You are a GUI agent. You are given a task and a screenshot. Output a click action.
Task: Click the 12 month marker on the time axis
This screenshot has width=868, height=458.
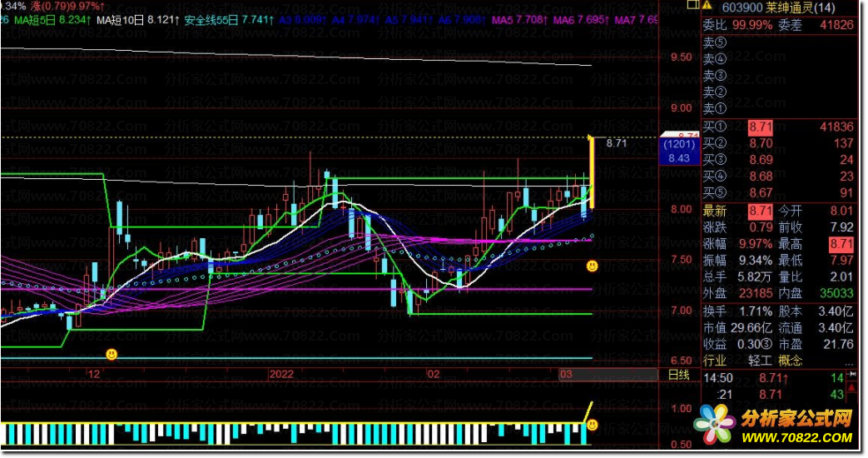pos(94,374)
